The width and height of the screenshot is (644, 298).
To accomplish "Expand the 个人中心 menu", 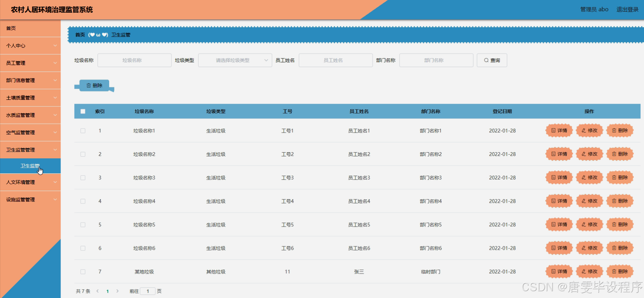I will [x=30, y=46].
